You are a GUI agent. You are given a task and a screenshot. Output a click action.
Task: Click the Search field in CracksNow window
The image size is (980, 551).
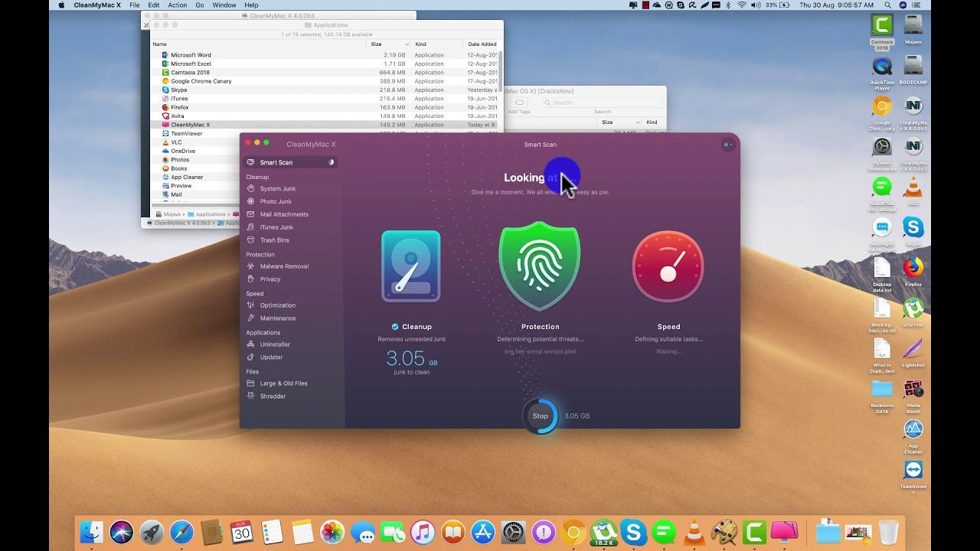(x=602, y=103)
